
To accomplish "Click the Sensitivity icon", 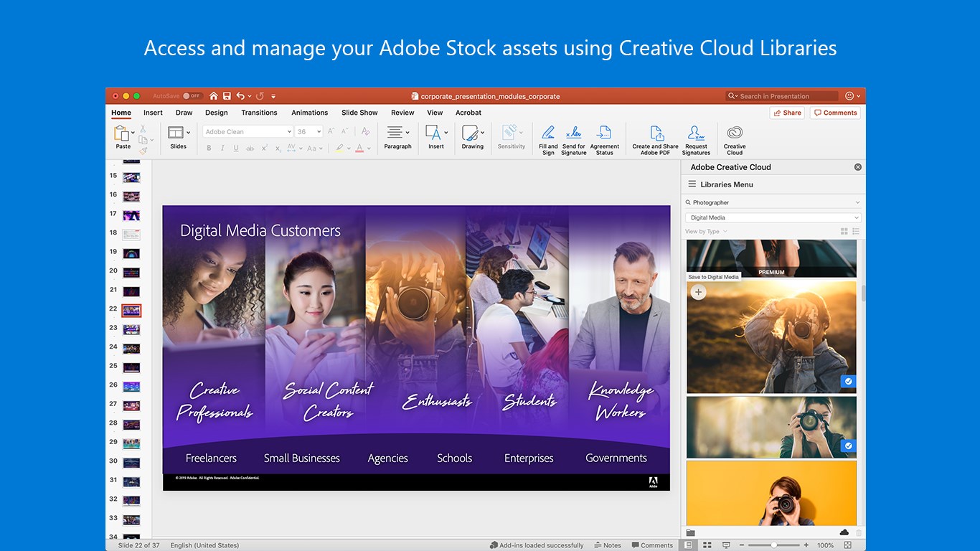I will pyautogui.click(x=509, y=133).
